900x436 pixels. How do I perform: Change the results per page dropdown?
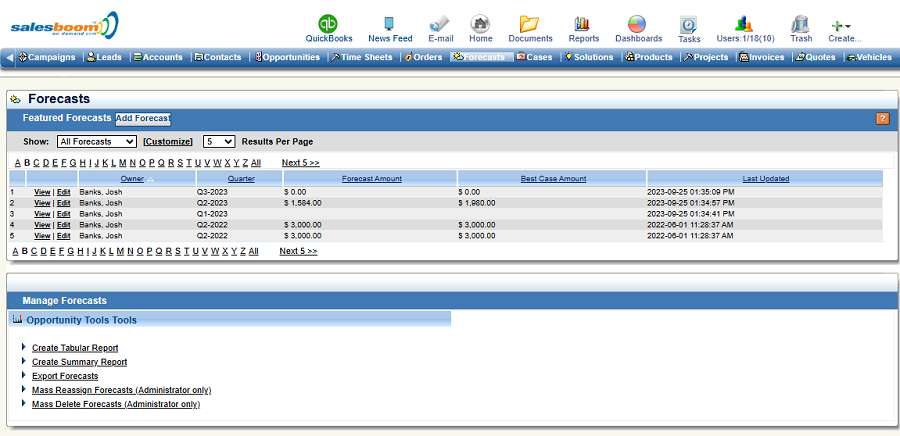[x=219, y=142]
